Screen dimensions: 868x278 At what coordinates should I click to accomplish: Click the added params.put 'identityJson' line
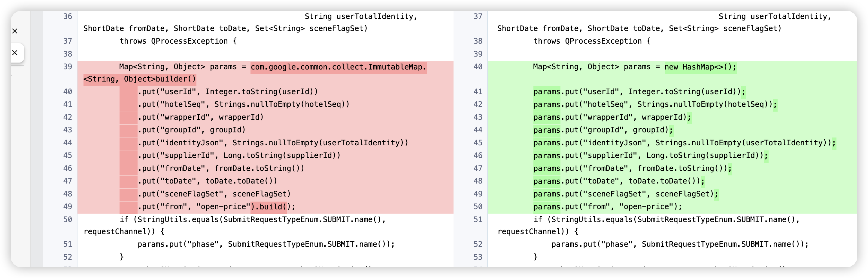coord(684,143)
